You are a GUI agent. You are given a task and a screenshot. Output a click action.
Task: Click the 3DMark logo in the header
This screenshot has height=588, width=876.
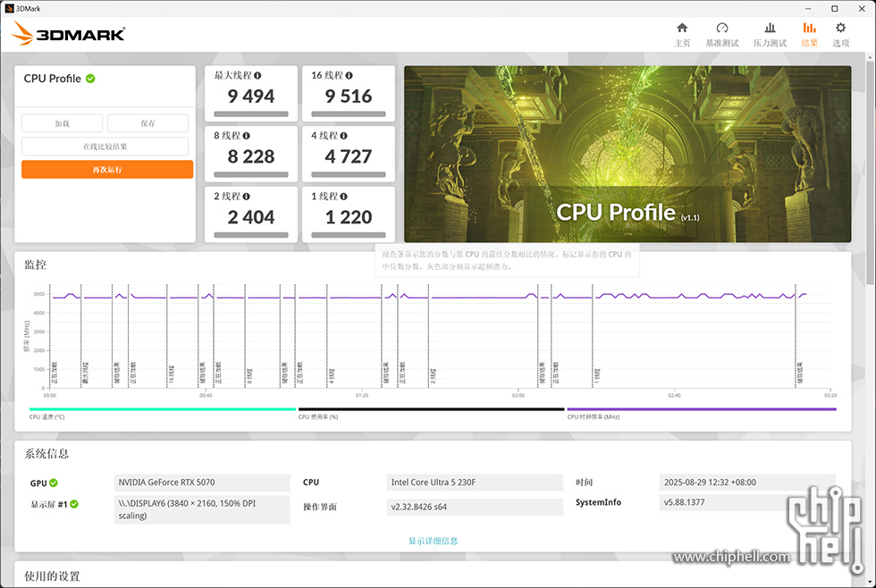[68, 33]
